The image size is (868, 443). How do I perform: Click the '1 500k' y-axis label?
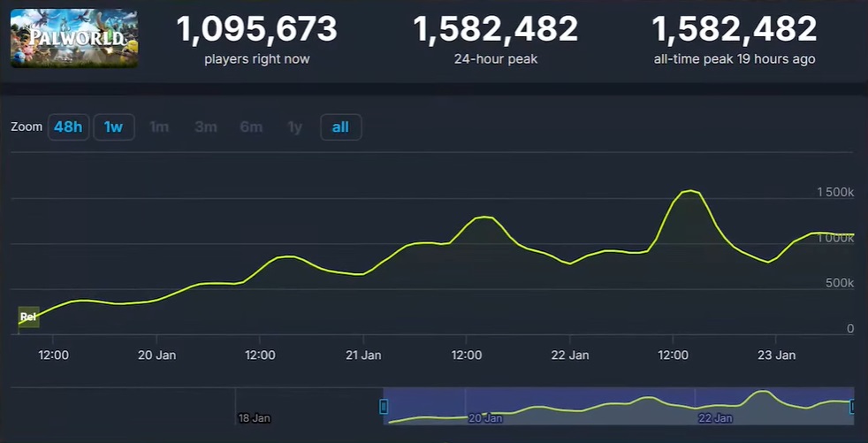point(834,192)
